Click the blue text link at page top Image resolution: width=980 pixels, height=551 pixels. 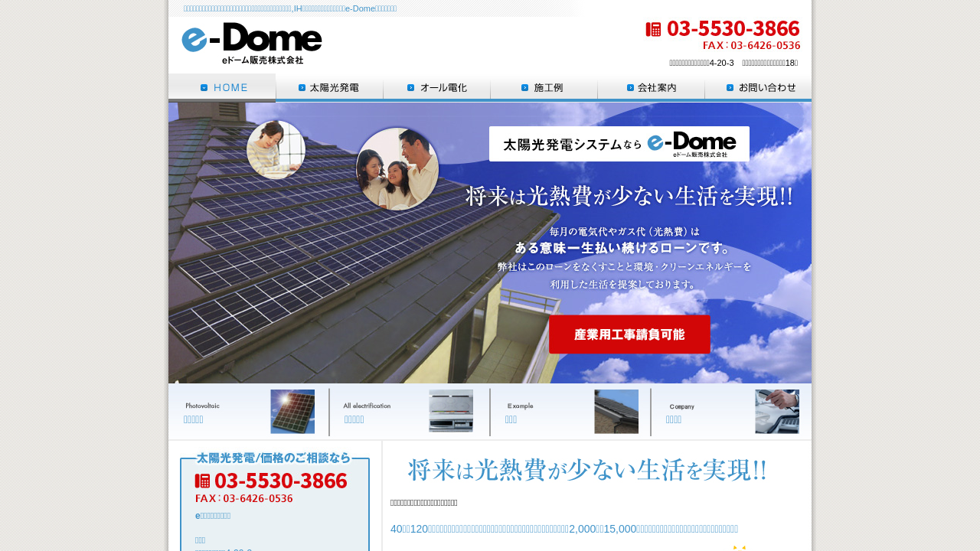point(290,8)
